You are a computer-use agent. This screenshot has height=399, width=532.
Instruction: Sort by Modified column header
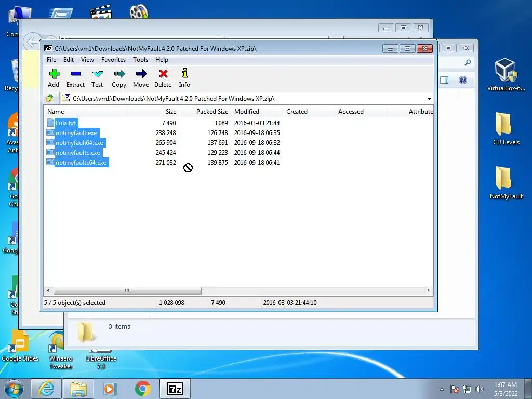click(x=257, y=112)
